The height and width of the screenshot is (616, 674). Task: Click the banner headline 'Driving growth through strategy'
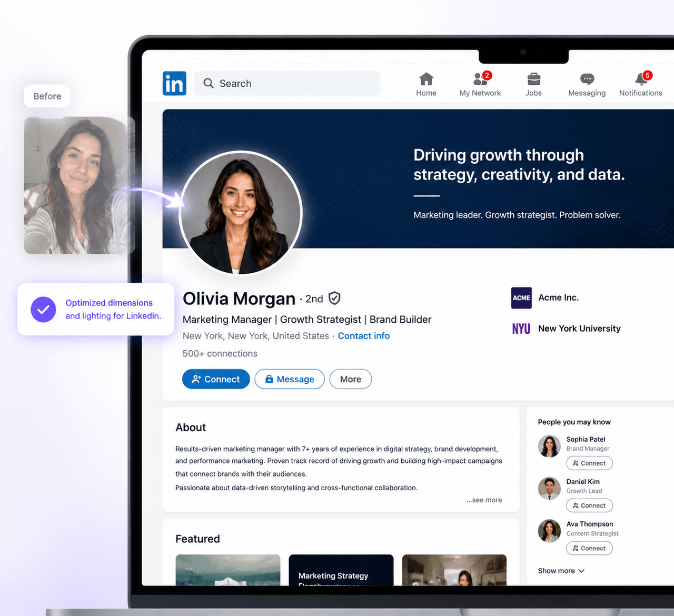(x=519, y=165)
